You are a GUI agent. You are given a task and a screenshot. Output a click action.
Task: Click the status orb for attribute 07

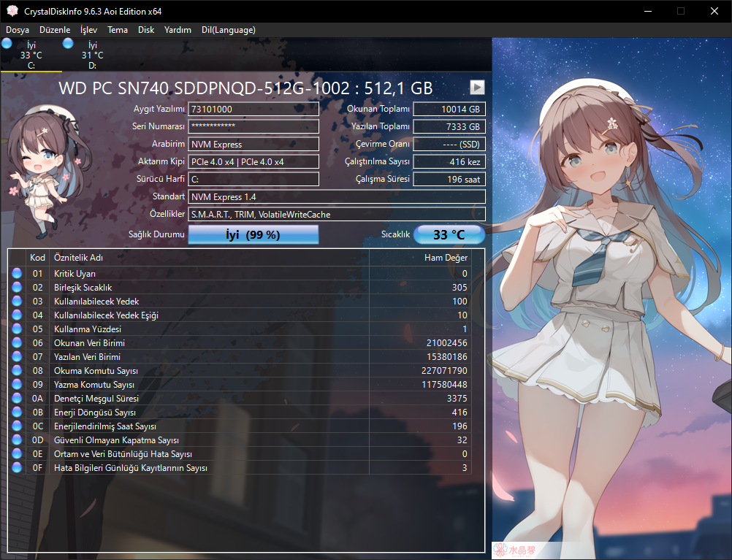17,356
